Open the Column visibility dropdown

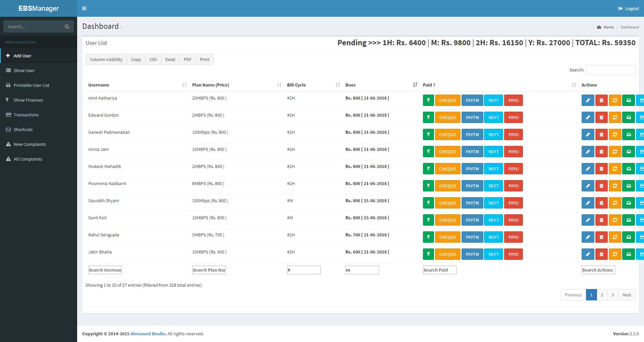point(106,59)
